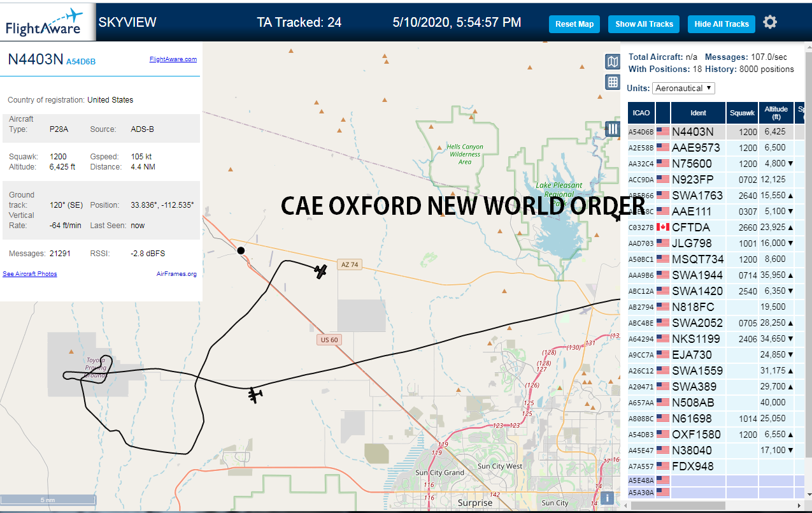812x513 pixels.
Task: Select the EJA730 aircraft row
Action: click(715, 355)
